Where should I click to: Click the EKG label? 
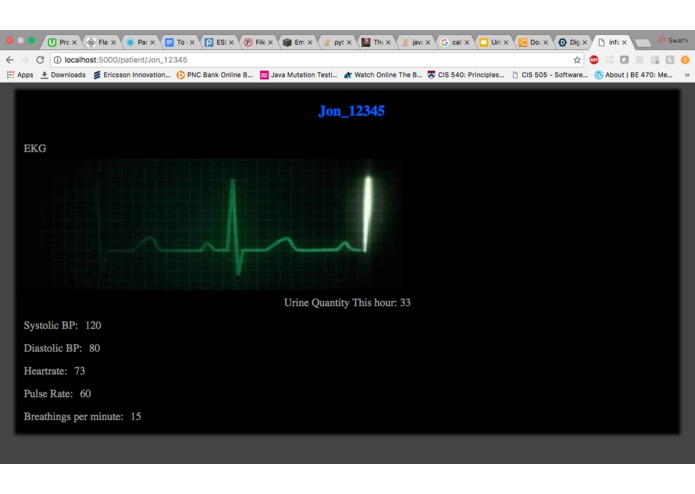click(35, 148)
